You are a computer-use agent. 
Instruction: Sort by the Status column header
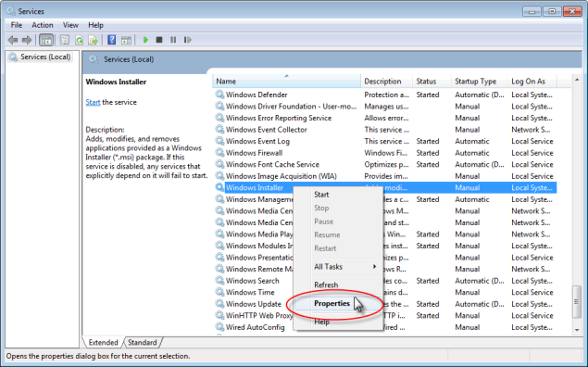[x=432, y=81]
